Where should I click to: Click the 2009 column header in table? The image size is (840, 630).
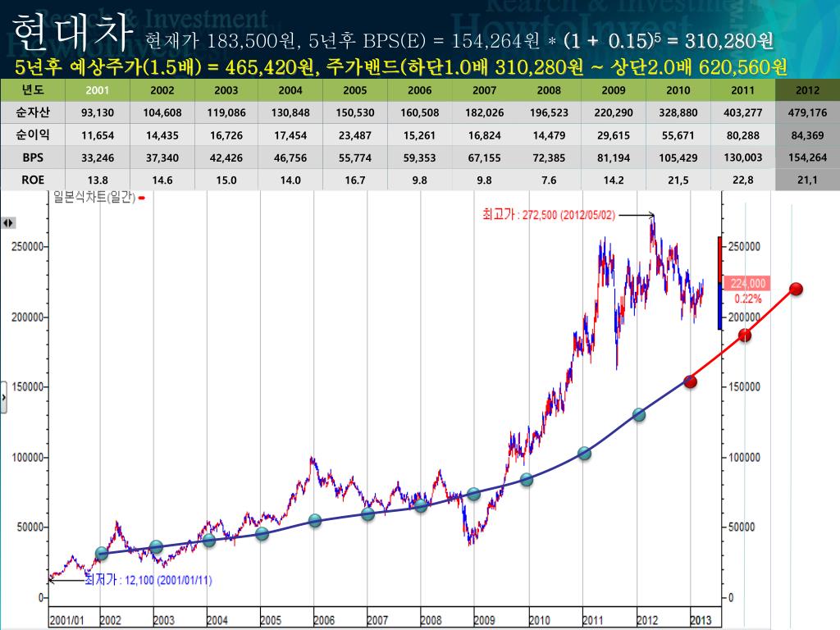[x=614, y=90]
